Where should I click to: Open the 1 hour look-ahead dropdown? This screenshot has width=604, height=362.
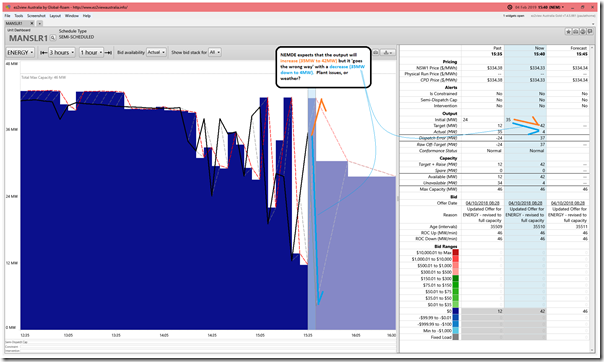91,52
